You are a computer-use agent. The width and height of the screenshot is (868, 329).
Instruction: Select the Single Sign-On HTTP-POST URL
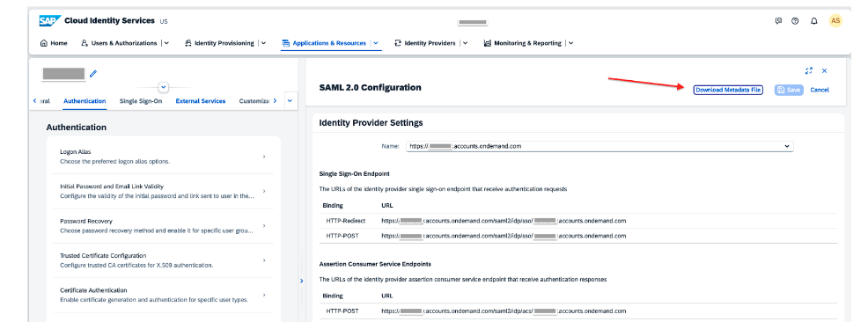(504, 236)
